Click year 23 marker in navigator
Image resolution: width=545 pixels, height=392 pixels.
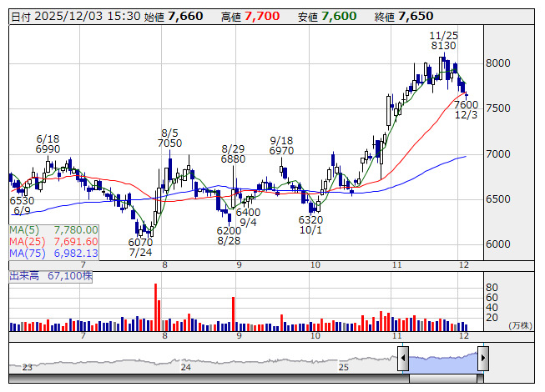(27, 367)
